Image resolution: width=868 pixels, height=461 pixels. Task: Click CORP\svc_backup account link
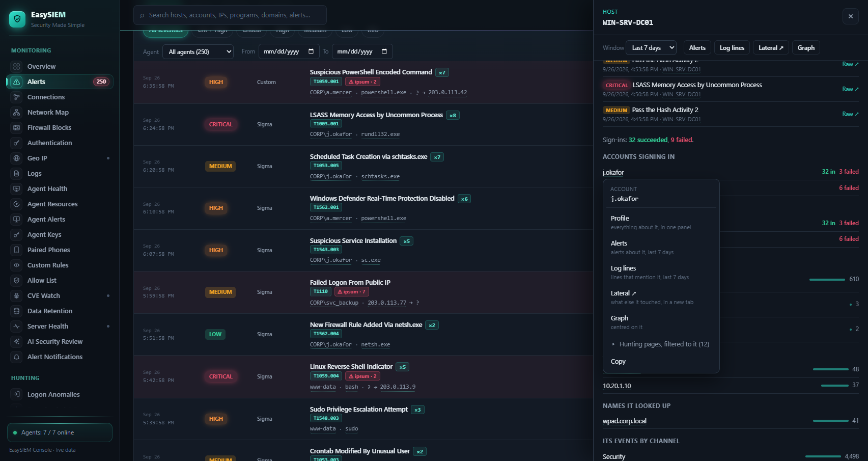point(334,303)
